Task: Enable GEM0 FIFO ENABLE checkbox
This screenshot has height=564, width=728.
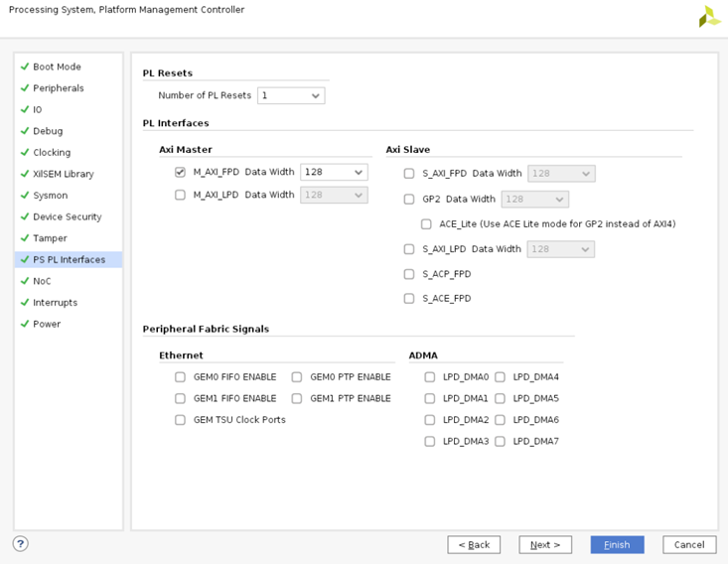Action: click(x=180, y=377)
